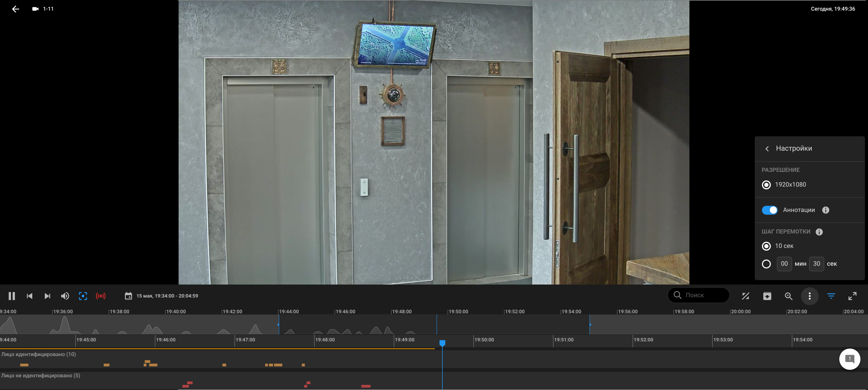Toggle the Annotations switch off

[x=770, y=210]
